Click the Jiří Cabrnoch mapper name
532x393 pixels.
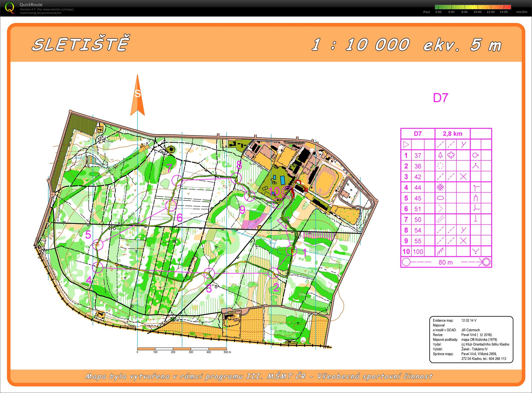pyautogui.click(x=470, y=330)
